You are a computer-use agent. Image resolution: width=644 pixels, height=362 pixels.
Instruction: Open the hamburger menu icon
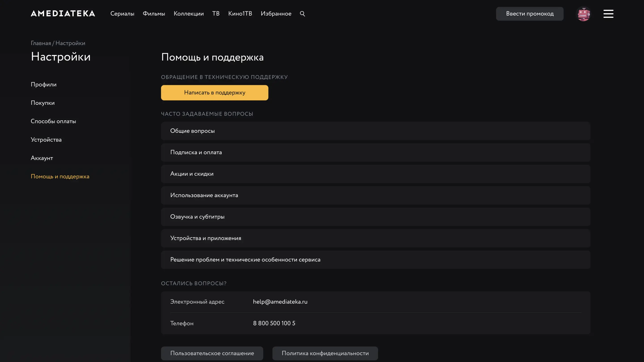coord(608,14)
